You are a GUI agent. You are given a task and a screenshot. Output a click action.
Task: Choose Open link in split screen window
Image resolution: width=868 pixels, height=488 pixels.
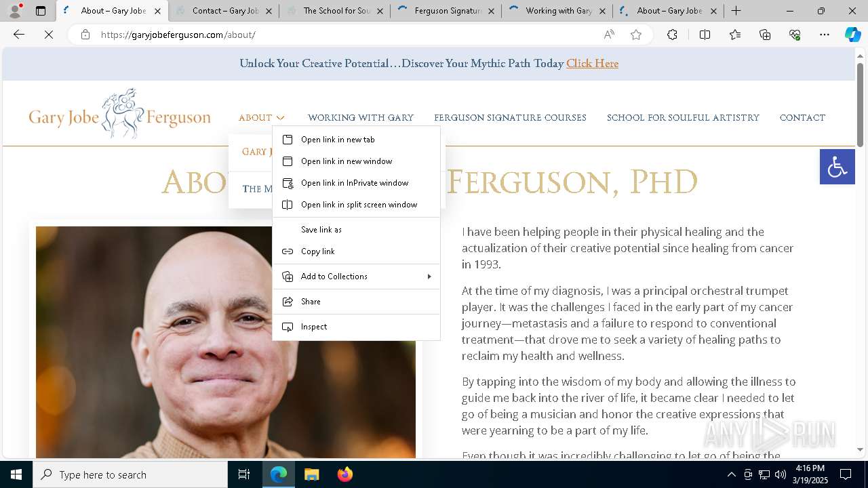(x=356, y=205)
